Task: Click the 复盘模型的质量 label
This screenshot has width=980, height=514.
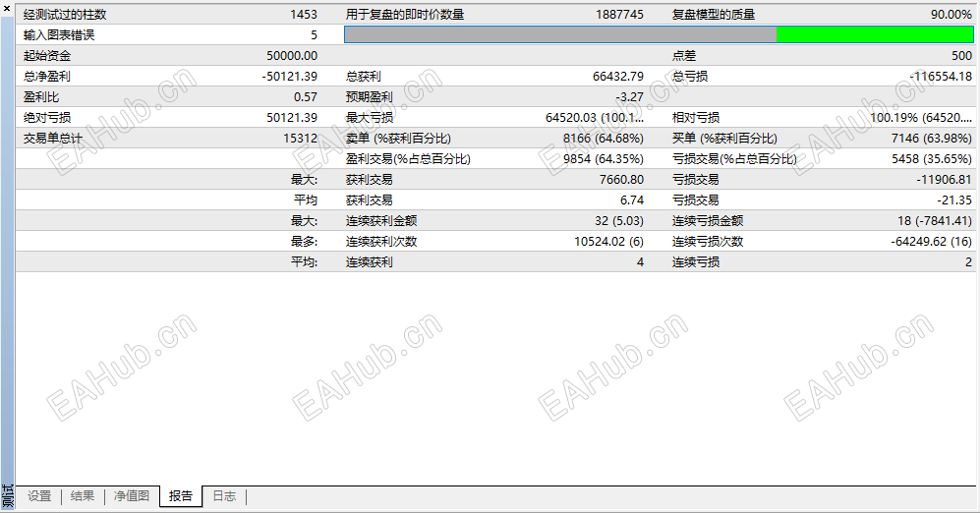Action: (x=713, y=15)
